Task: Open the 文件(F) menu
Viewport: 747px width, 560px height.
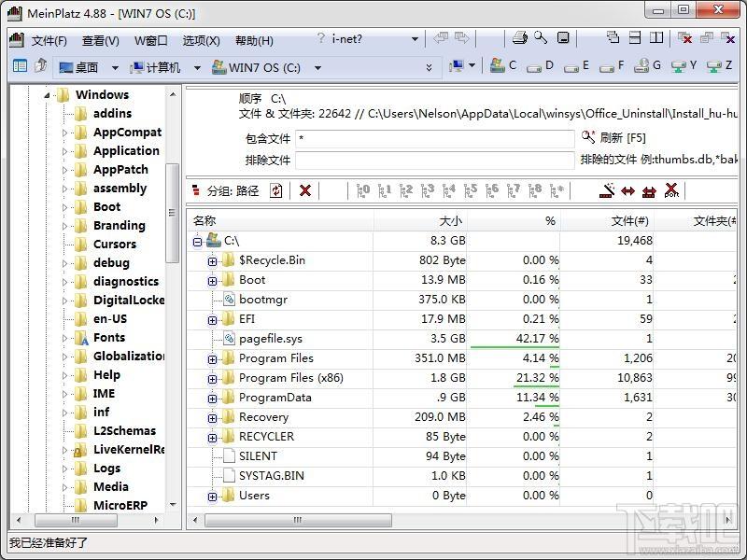Action: point(49,40)
